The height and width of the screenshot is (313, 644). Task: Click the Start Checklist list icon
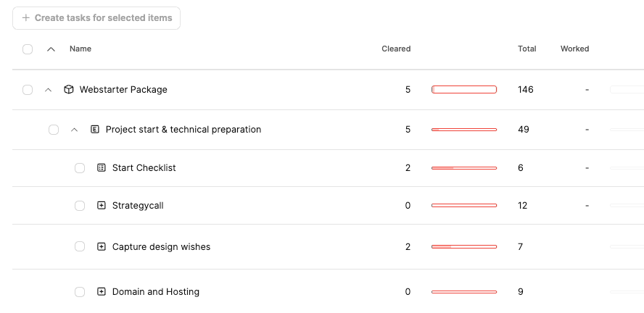tap(102, 168)
